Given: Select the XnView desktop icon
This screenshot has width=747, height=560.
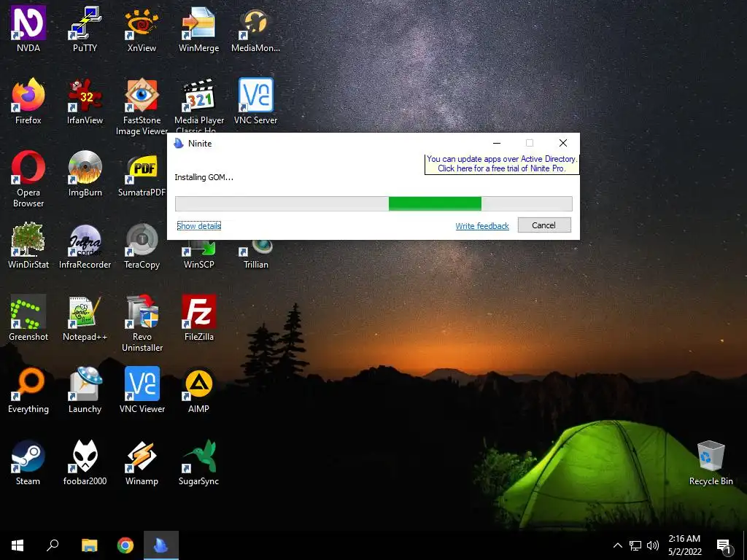Looking at the screenshot, I should tap(142, 28).
